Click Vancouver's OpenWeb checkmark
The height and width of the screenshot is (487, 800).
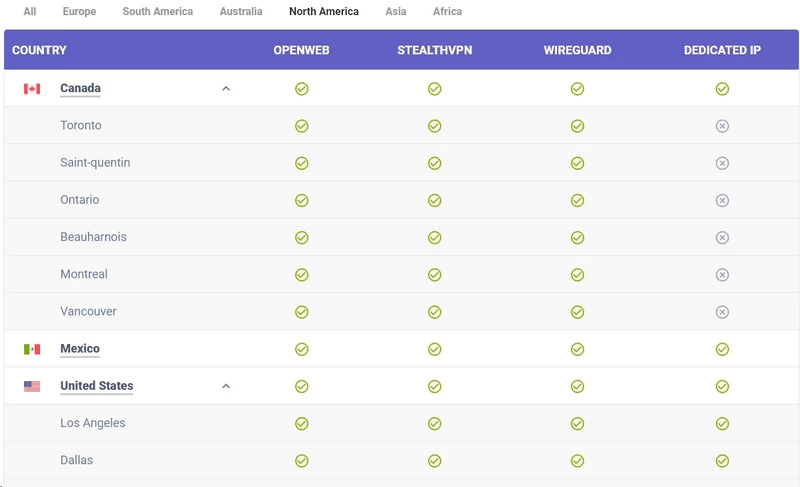tap(302, 312)
